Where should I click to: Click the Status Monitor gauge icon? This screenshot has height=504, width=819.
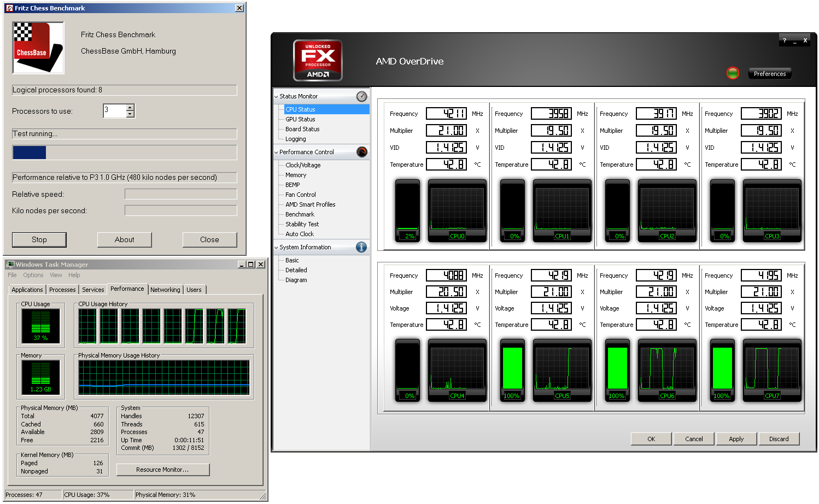pos(361,96)
